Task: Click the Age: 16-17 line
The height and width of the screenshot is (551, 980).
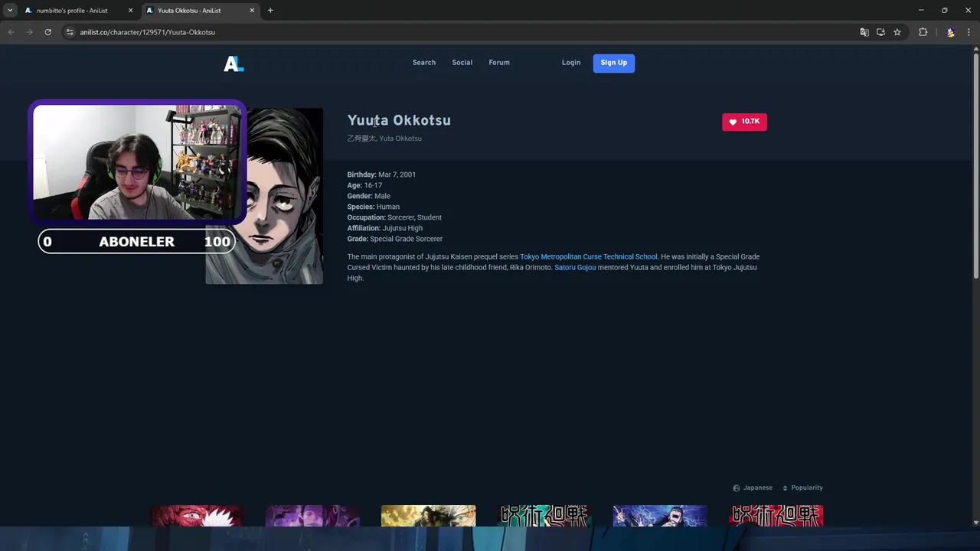Action: pyautogui.click(x=364, y=185)
